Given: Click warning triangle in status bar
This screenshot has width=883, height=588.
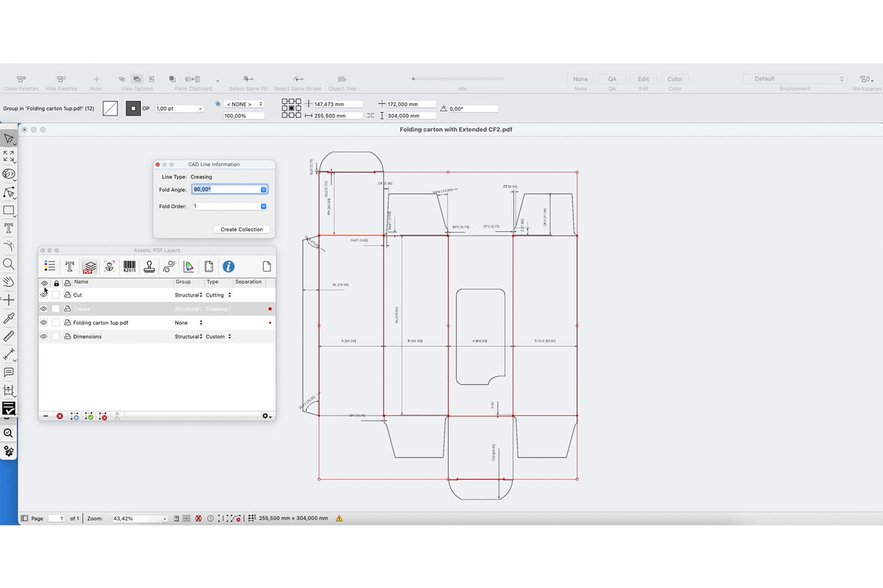Looking at the screenshot, I should click(x=339, y=518).
